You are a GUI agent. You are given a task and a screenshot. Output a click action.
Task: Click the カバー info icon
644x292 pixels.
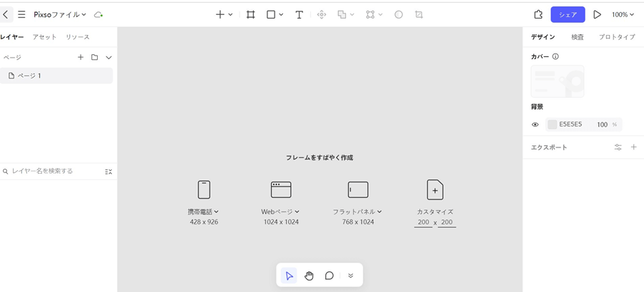coord(556,56)
